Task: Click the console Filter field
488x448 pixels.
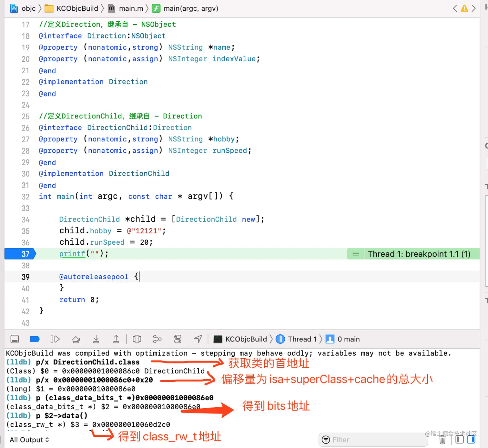Action: [x=373, y=440]
